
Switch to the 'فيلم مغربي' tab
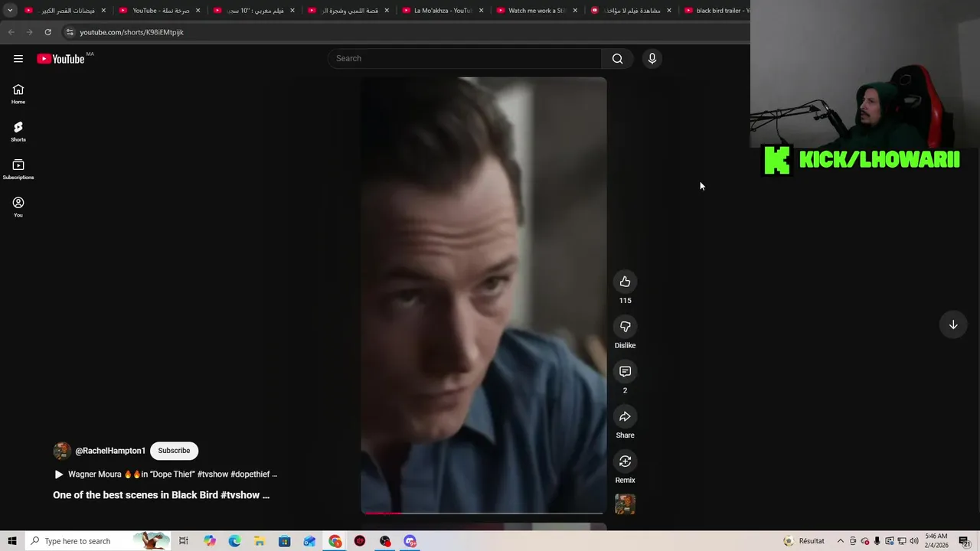tap(255, 11)
